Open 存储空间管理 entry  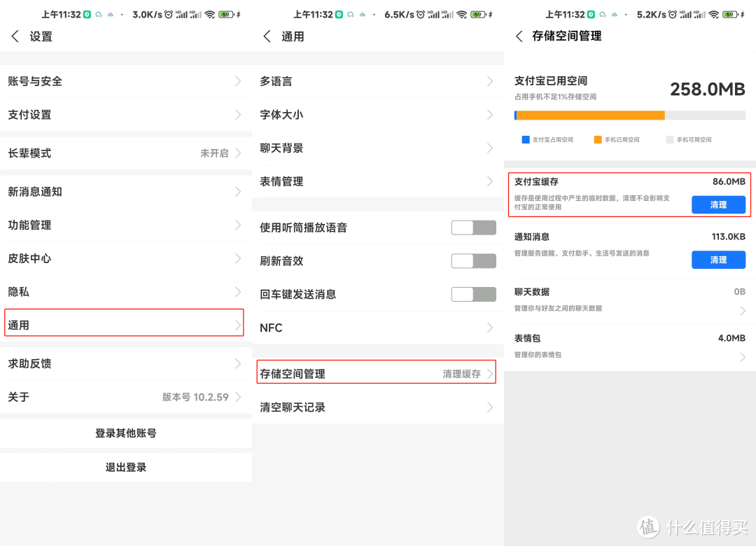pos(378,374)
